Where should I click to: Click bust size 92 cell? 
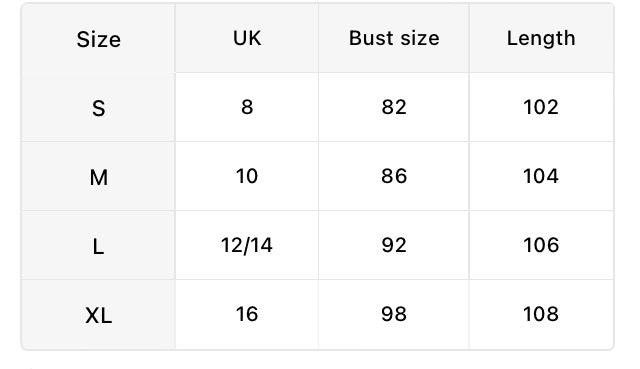[x=394, y=245]
